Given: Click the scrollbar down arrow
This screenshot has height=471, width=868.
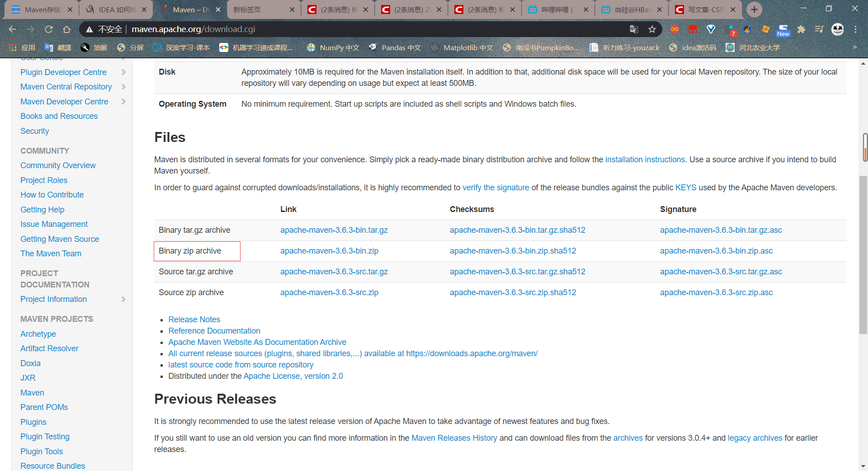Looking at the screenshot, I should tap(863, 466).
